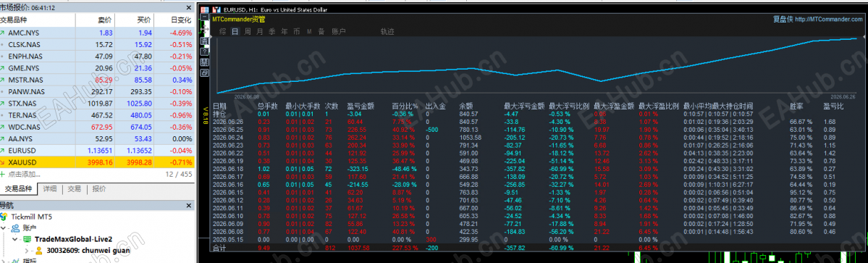Switch to 详细 tab in Market Watch
Screen dimensions: 868x263
pyautogui.click(x=50, y=189)
